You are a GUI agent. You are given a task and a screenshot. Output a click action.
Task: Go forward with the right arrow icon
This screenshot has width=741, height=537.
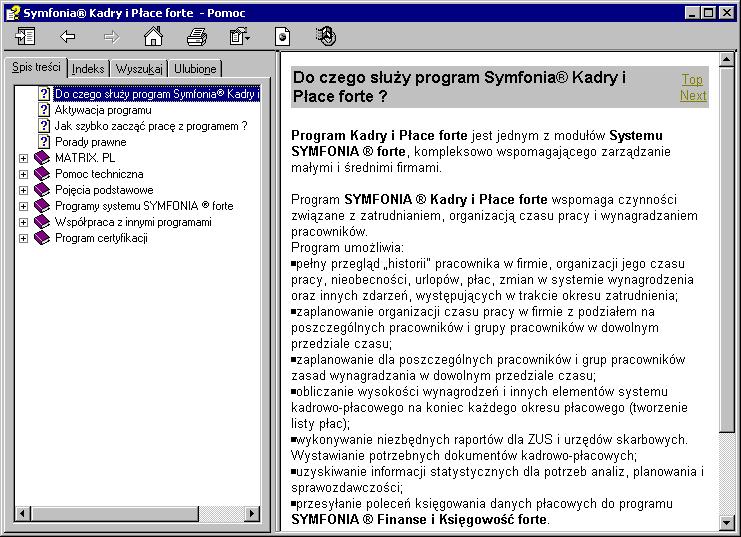(112, 36)
